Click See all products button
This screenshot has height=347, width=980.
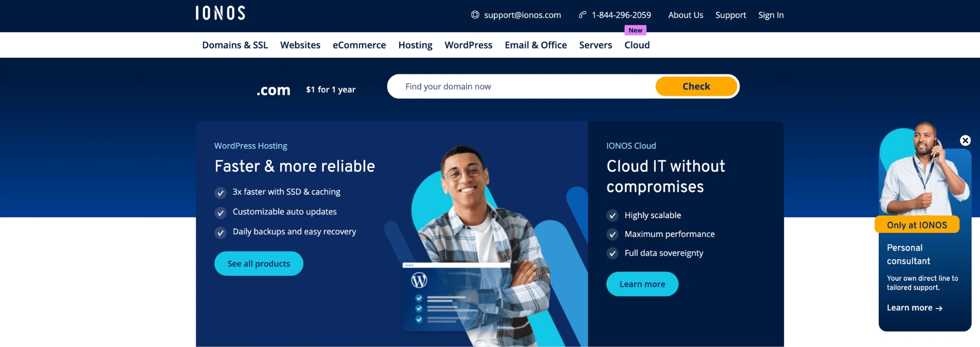[x=259, y=263]
